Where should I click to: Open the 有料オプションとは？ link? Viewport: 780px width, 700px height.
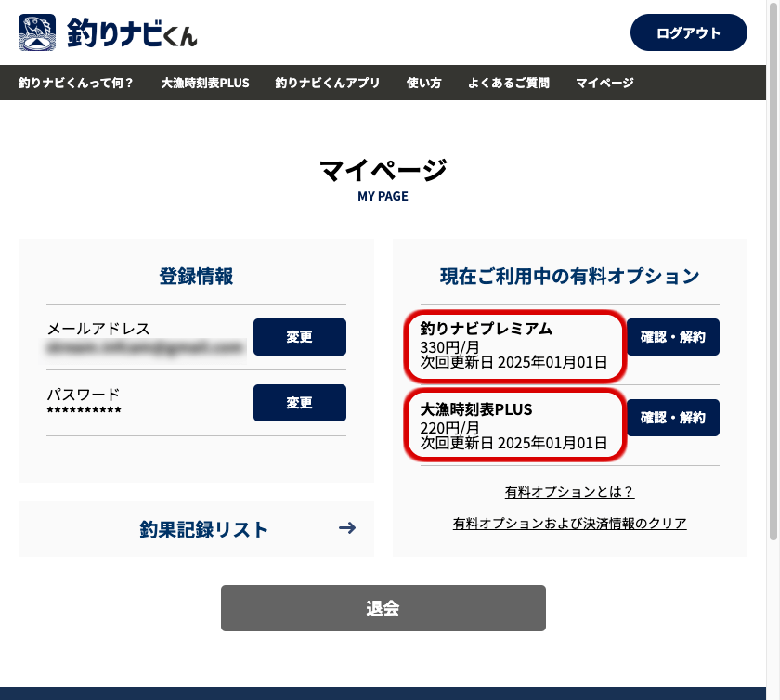569,492
